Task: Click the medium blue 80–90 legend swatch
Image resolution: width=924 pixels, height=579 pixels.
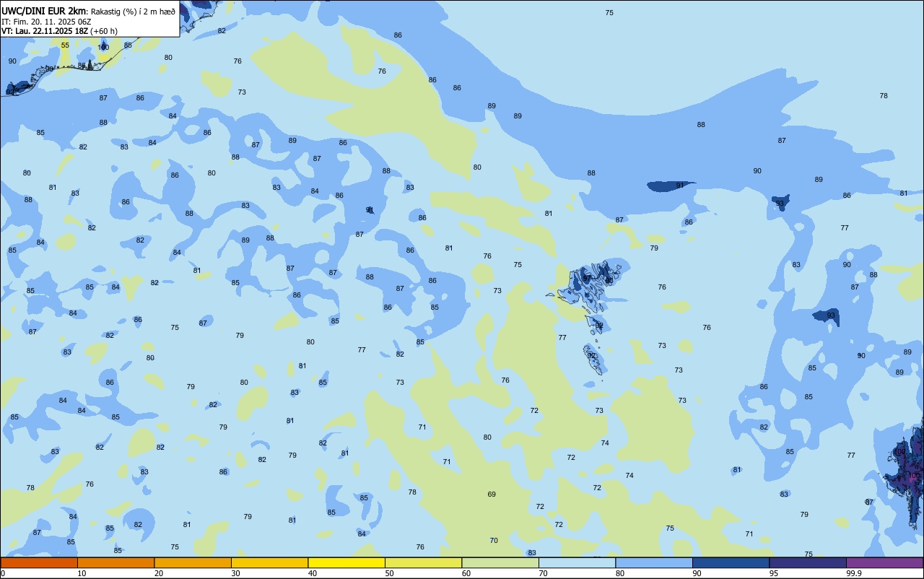Action: point(654,562)
